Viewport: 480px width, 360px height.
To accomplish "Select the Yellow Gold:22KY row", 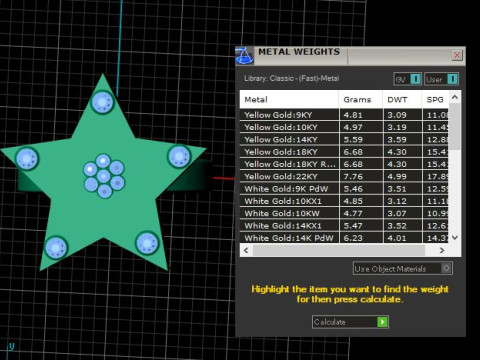I will coord(344,177).
